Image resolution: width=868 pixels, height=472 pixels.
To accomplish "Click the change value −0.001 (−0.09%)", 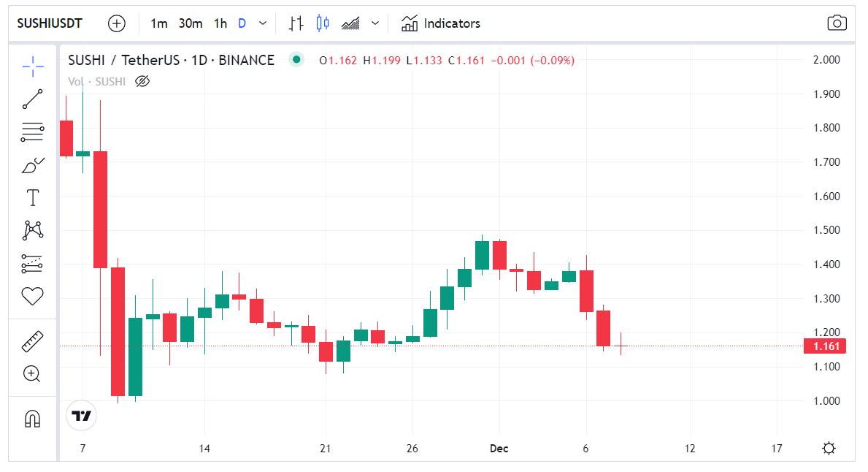I will [532, 61].
